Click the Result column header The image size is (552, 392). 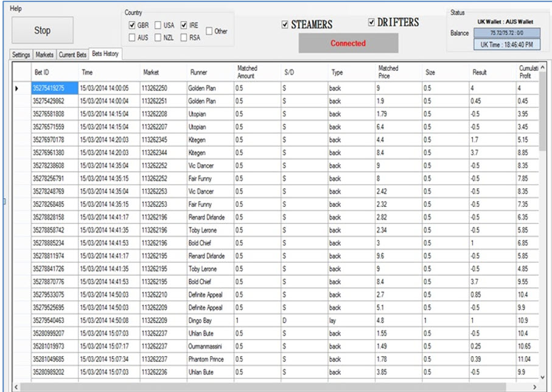[492, 72]
